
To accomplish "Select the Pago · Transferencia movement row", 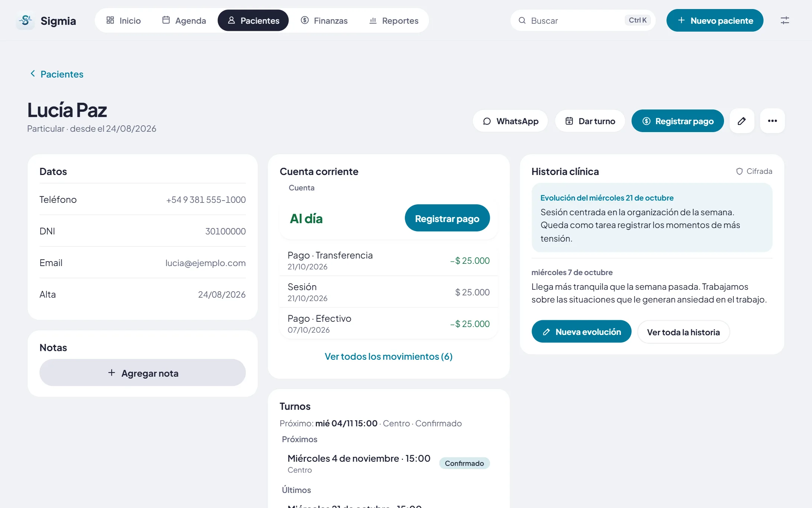I will pos(388,260).
